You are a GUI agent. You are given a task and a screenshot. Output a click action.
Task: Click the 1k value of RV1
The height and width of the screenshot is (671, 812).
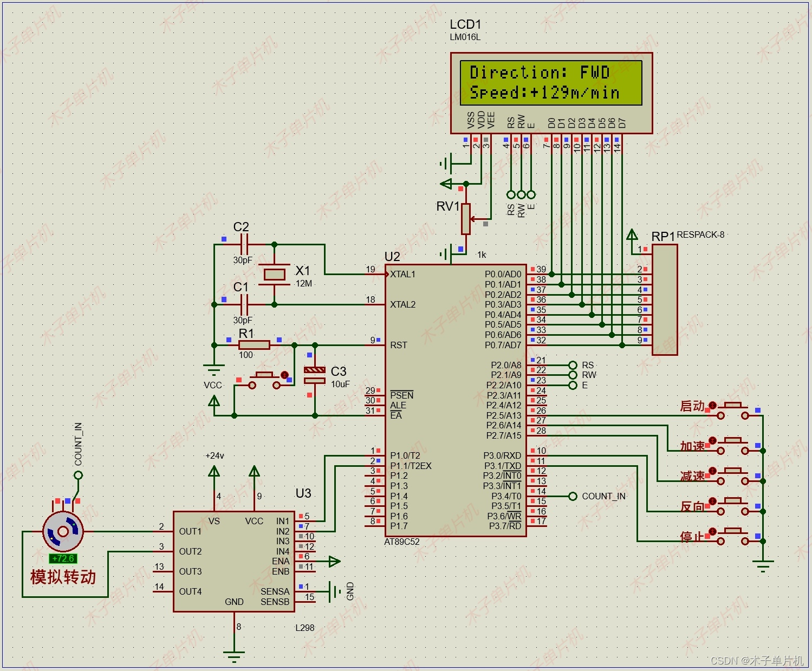coord(482,255)
